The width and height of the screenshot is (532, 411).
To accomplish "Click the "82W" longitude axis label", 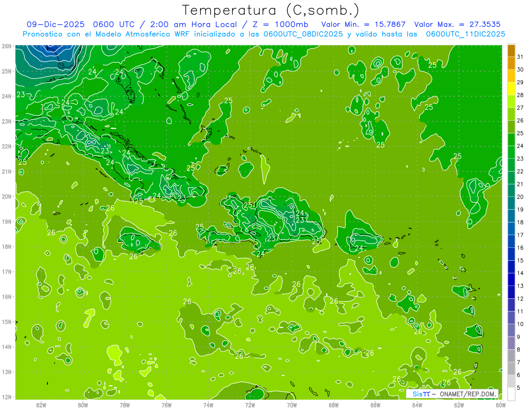I will click(41, 405).
